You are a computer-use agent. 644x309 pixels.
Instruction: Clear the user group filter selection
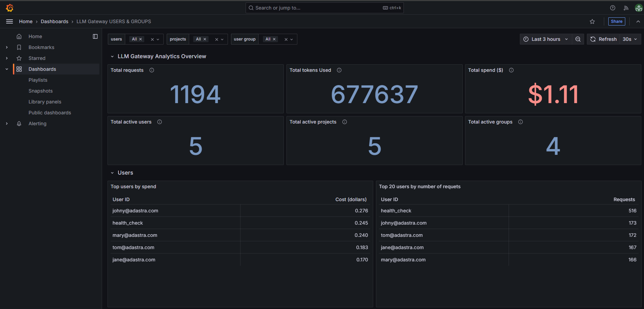pyautogui.click(x=286, y=39)
